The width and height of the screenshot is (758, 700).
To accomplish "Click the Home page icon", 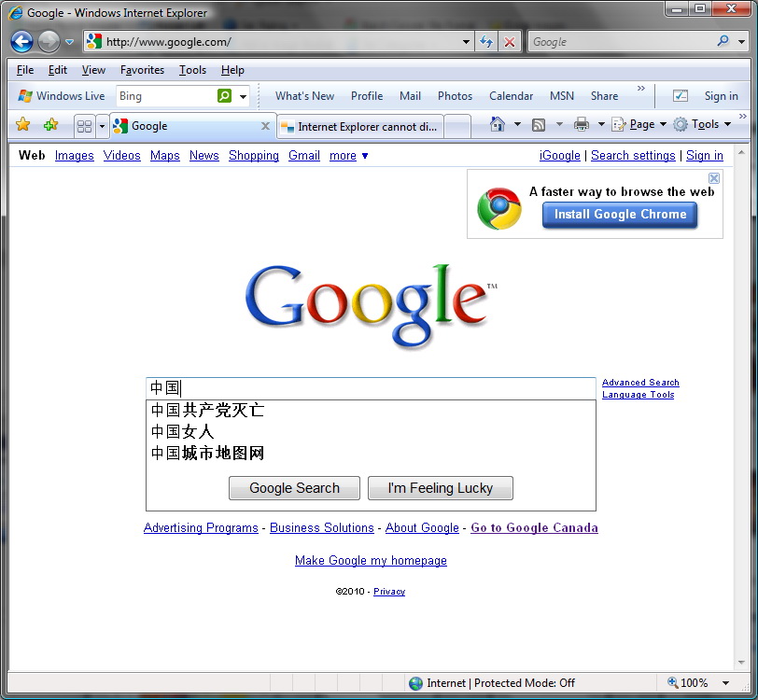I will (x=498, y=124).
